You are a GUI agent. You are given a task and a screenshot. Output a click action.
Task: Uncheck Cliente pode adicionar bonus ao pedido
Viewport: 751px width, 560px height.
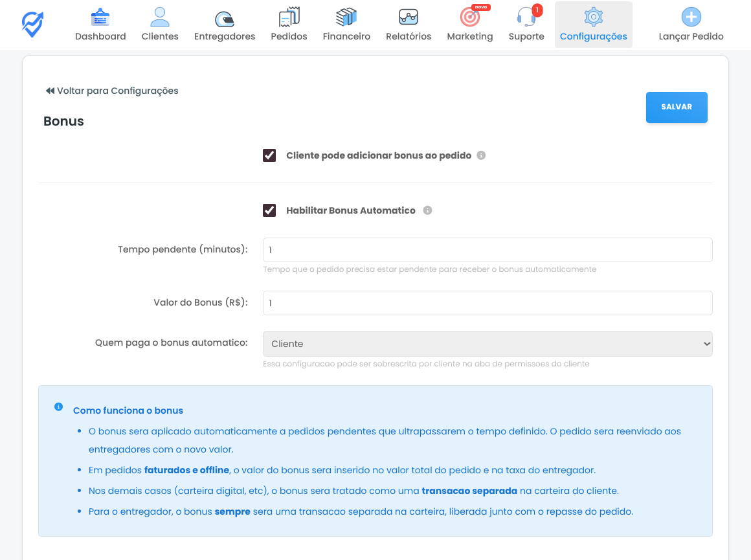click(269, 155)
